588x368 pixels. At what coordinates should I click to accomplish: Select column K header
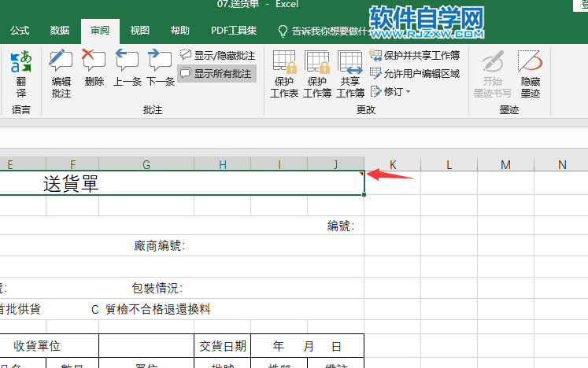click(393, 164)
